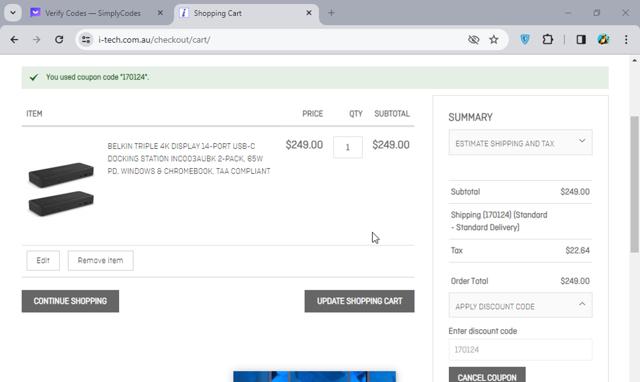Screen dimensions: 640x382
Task: Click Remove Item button
Action: (x=100, y=260)
